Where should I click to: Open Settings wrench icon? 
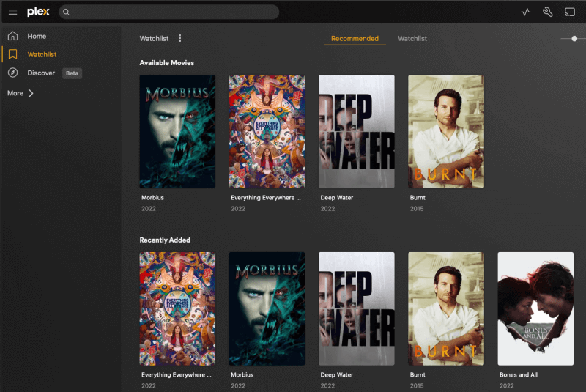[547, 12]
